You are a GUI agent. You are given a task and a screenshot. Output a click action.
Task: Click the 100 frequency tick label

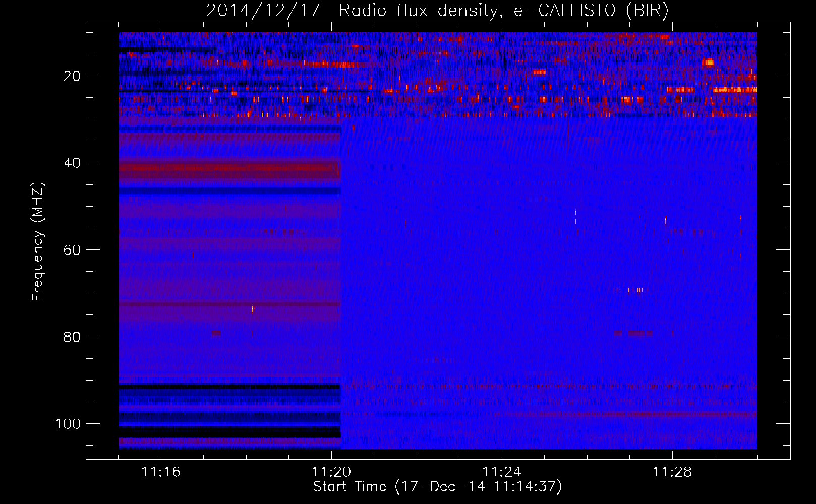[68, 424]
